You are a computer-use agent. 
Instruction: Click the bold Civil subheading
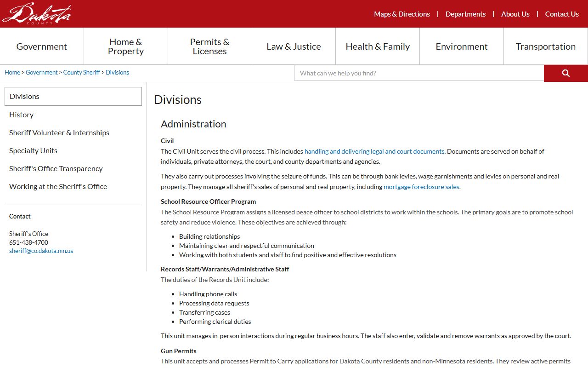coord(167,141)
